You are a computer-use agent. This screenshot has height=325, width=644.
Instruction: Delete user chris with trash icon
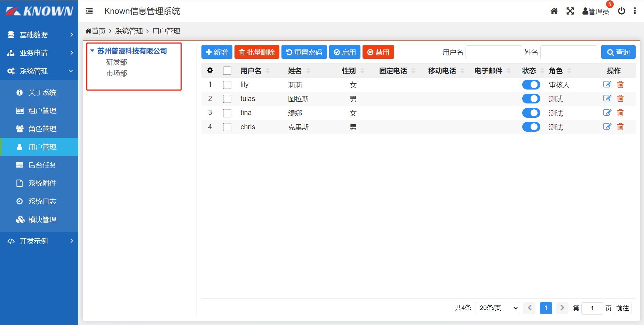pyautogui.click(x=620, y=126)
